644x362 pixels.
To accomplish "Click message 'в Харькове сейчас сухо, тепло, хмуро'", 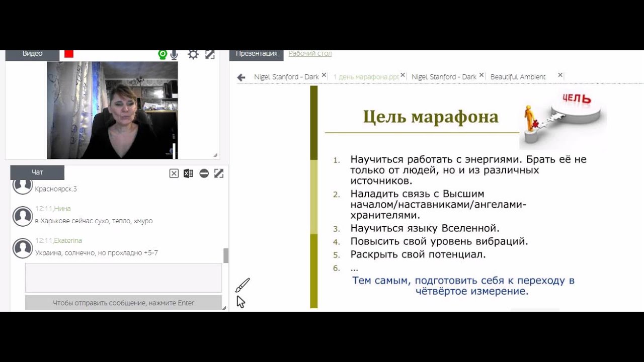I will pyautogui.click(x=94, y=221).
